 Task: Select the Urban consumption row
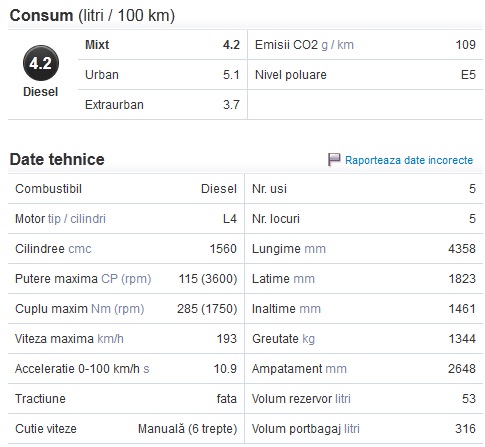[x=163, y=75]
